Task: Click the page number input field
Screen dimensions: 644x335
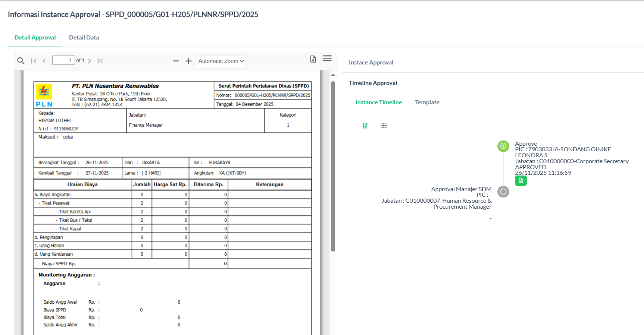Action: [x=63, y=60]
